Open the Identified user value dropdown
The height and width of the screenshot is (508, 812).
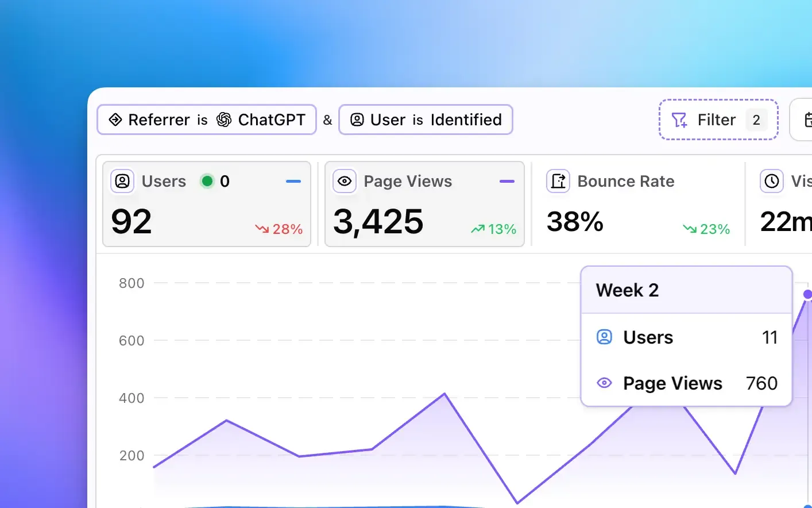[x=466, y=120]
